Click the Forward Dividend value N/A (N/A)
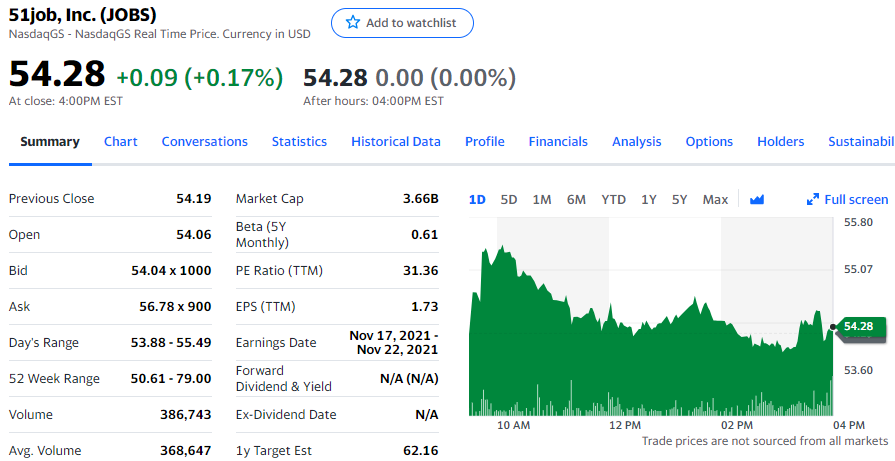This screenshot has width=895, height=461. pyautogui.click(x=409, y=378)
